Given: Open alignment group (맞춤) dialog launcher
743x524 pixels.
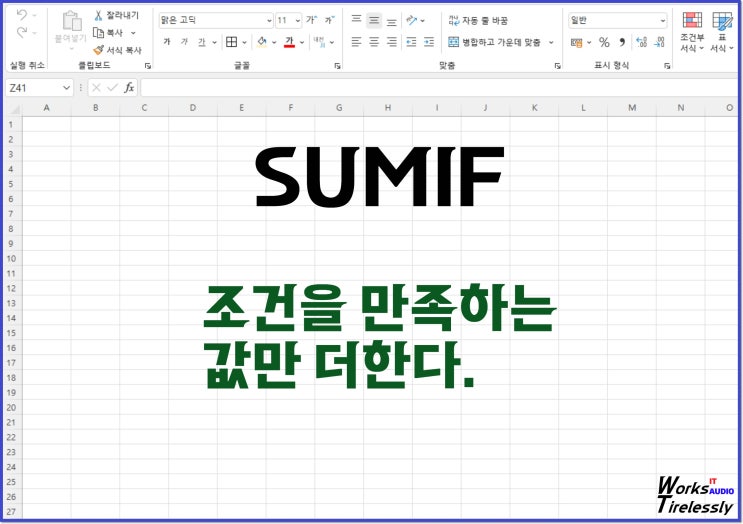Looking at the screenshot, I should coord(557,66).
